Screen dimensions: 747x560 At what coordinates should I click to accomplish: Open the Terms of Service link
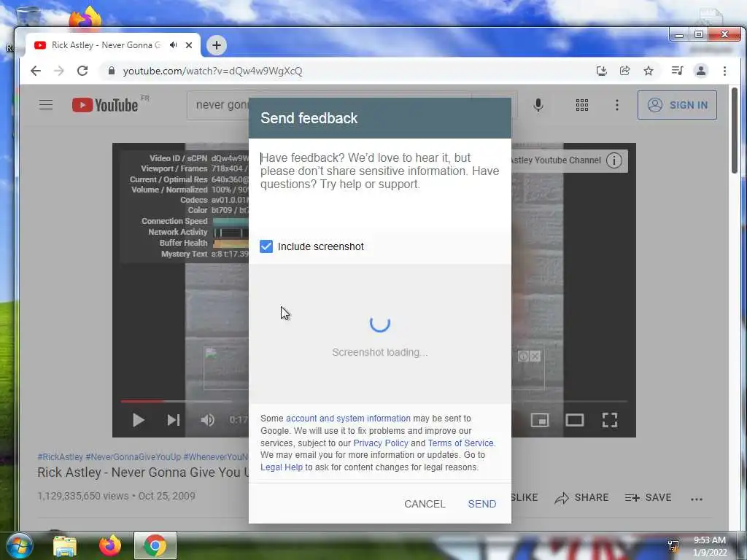[461, 443]
